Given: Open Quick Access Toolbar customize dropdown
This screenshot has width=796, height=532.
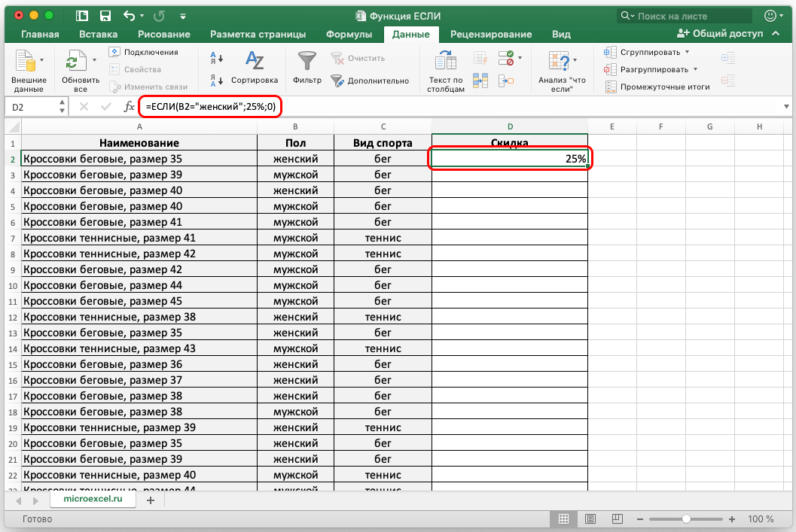Looking at the screenshot, I should coord(183,17).
